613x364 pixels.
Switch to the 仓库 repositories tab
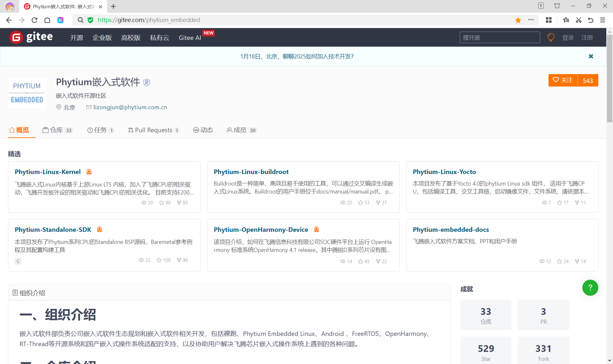57,130
